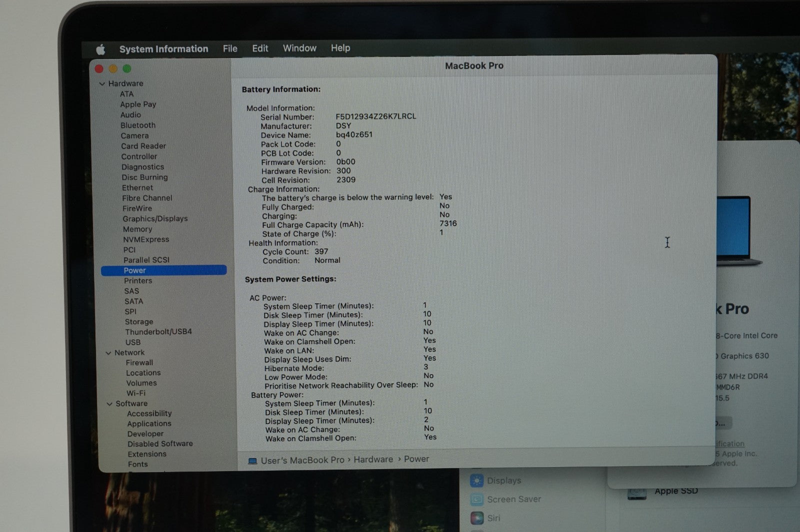The height and width of the screenshot is (532, 800).
Task: Collapse the Network section
Action: [108, 353]
